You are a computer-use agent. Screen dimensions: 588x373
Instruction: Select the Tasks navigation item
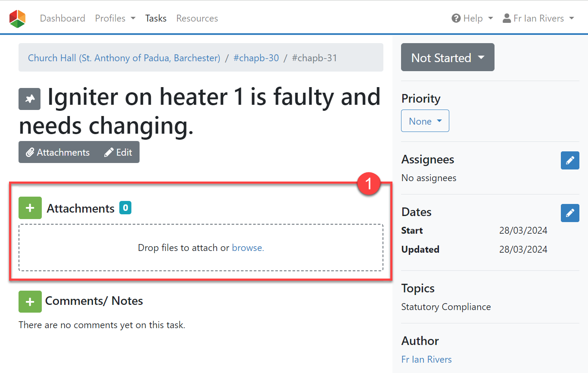pyautogui.click(x=156, y=19)
